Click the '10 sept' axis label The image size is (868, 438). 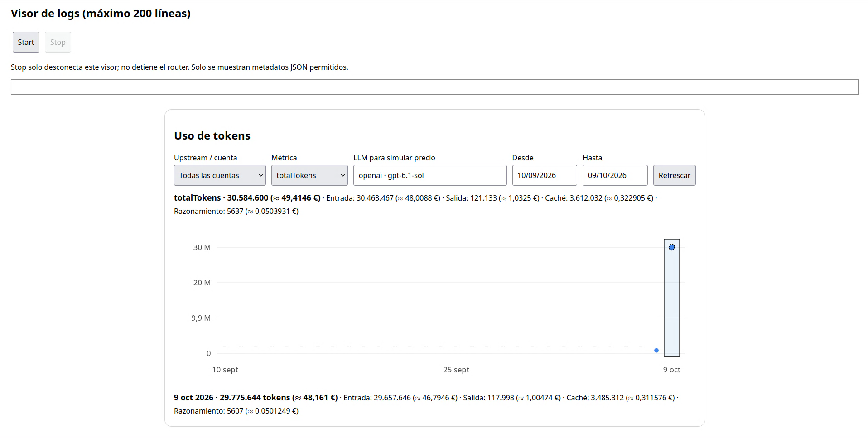[225, 370]
